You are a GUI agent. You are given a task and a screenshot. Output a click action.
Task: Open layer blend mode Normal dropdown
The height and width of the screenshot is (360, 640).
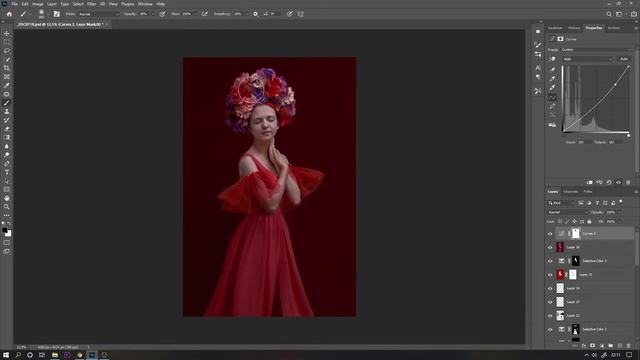[x=567, y=212]
